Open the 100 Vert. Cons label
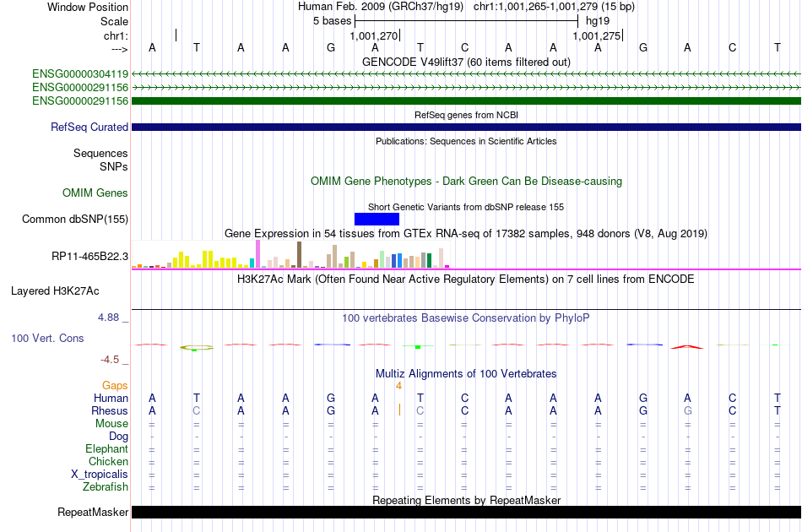Viewport: 802px width, 532px height. click(47, 338)
